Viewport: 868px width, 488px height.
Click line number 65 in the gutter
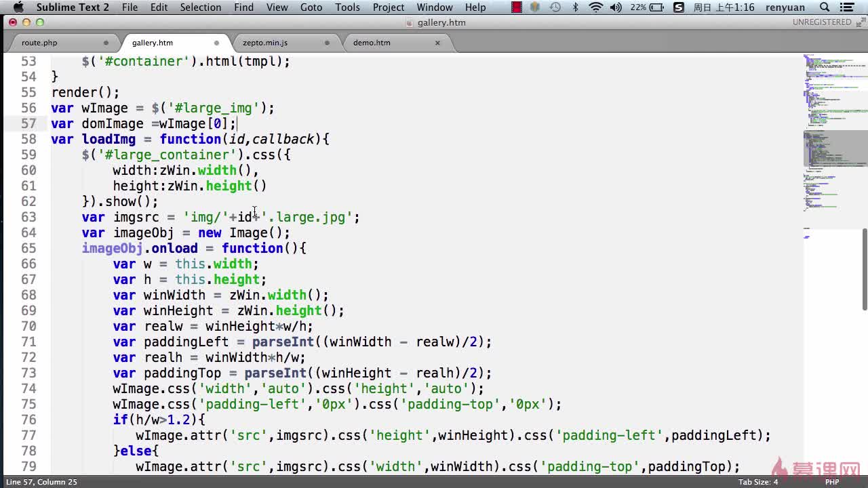coord(28,248)
